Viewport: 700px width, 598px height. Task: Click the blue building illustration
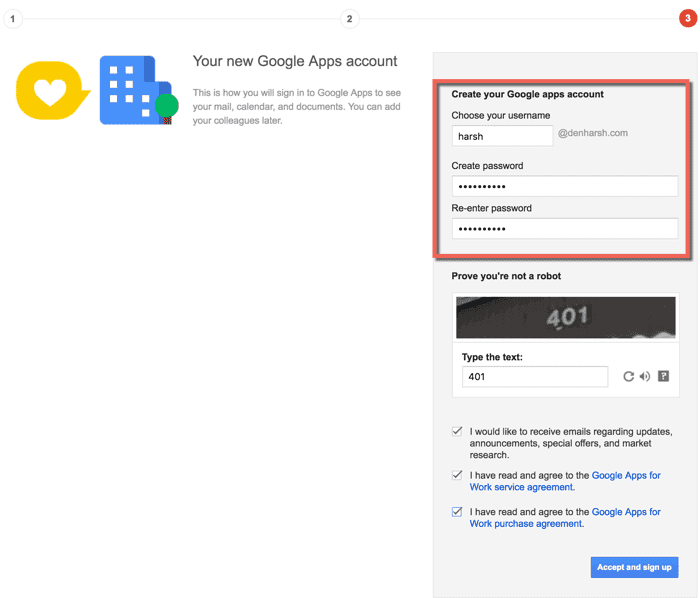[138, 90]
